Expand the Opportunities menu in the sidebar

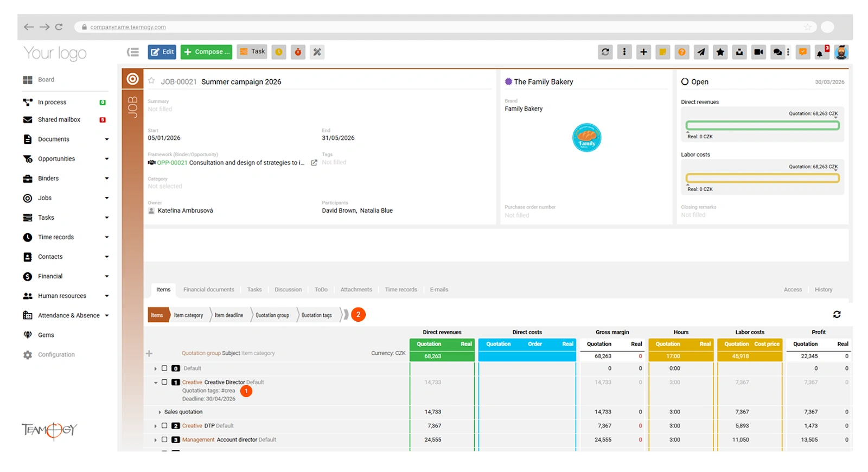pos(106,159)
